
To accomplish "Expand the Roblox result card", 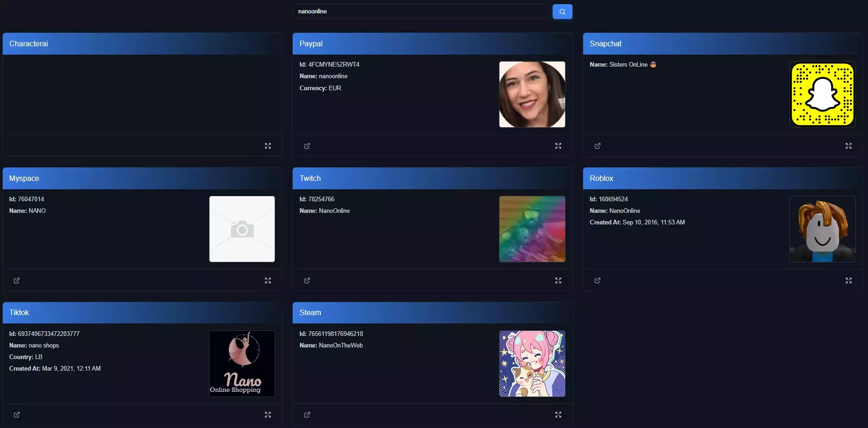I will tap(849, 280).
